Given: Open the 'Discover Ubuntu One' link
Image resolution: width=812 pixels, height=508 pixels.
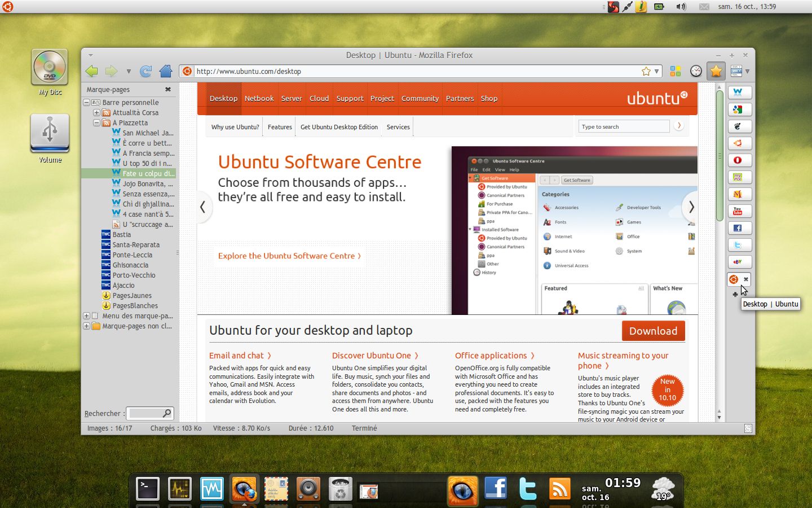Looking at the screenshot, I should (x=375, y=356).
